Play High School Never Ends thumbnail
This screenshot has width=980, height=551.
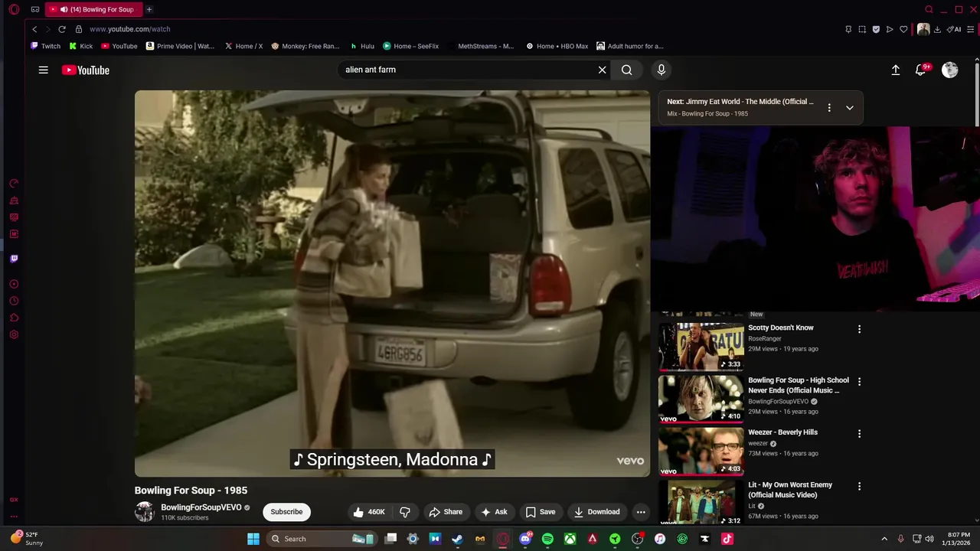tap(701, 398)
